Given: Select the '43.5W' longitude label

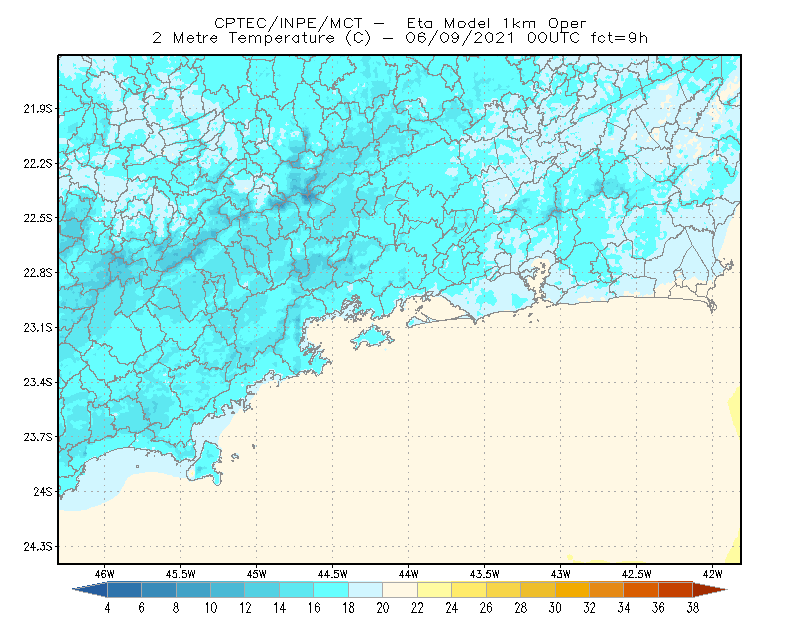Looking at the screenshot, I should (485, 574).
